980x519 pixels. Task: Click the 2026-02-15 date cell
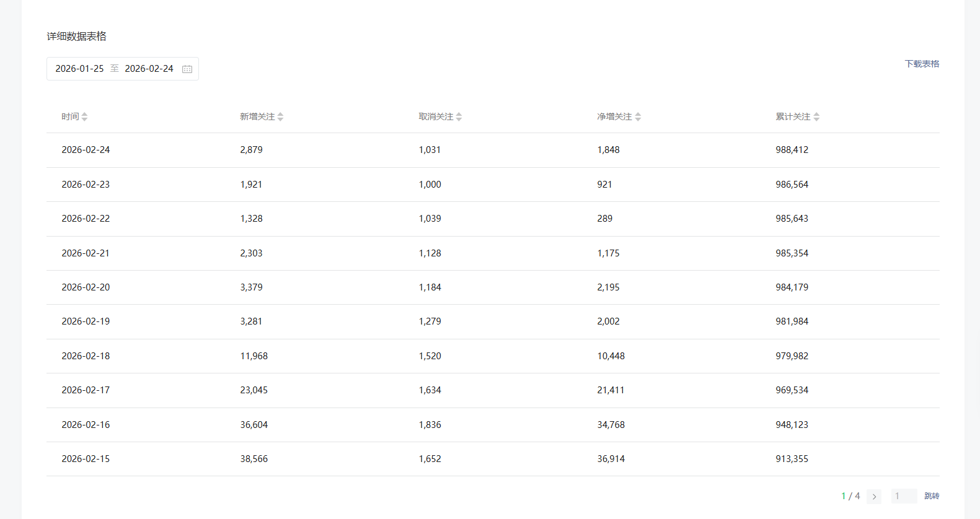pos(86,459)
